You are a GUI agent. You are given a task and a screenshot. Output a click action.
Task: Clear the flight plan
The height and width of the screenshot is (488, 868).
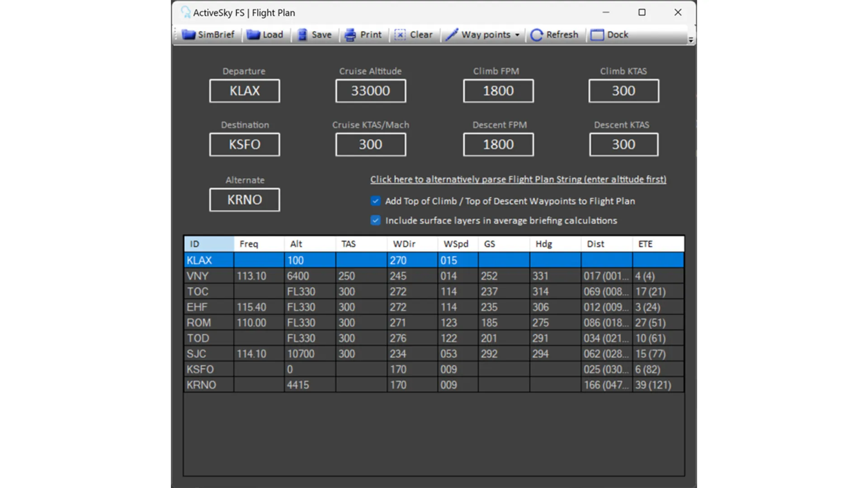[x=414, y=35]
